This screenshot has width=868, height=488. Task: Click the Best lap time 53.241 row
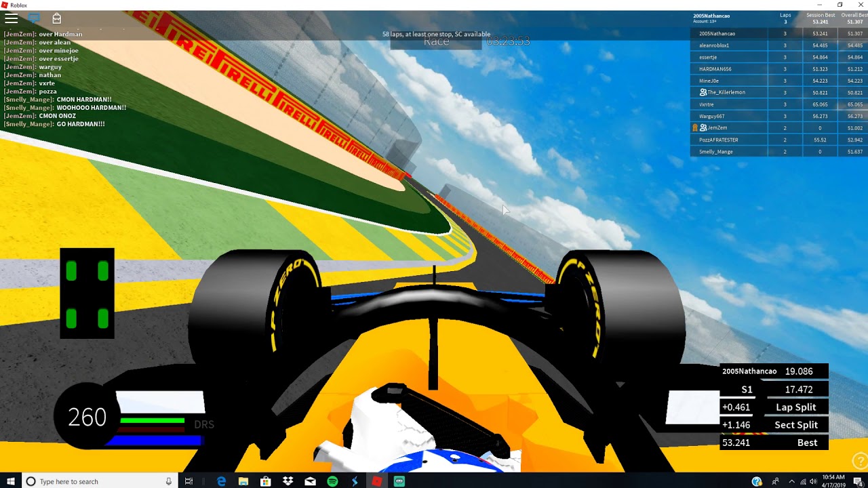774,443
